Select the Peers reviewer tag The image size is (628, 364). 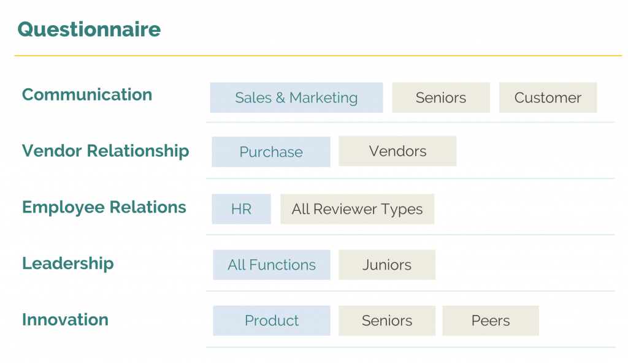tap(491, 321)
